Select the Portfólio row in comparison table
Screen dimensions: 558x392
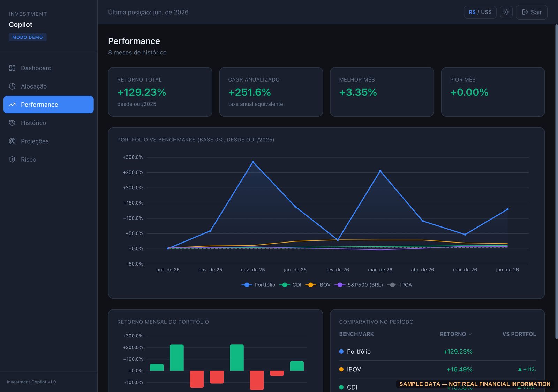pos(437,352)
